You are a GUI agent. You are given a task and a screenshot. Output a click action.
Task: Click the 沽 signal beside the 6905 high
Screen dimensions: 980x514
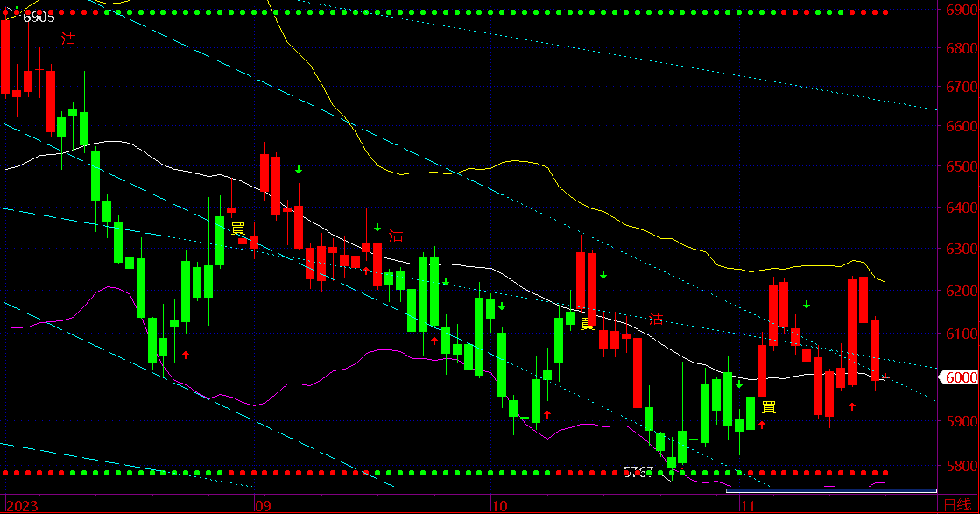coord(68,39)
